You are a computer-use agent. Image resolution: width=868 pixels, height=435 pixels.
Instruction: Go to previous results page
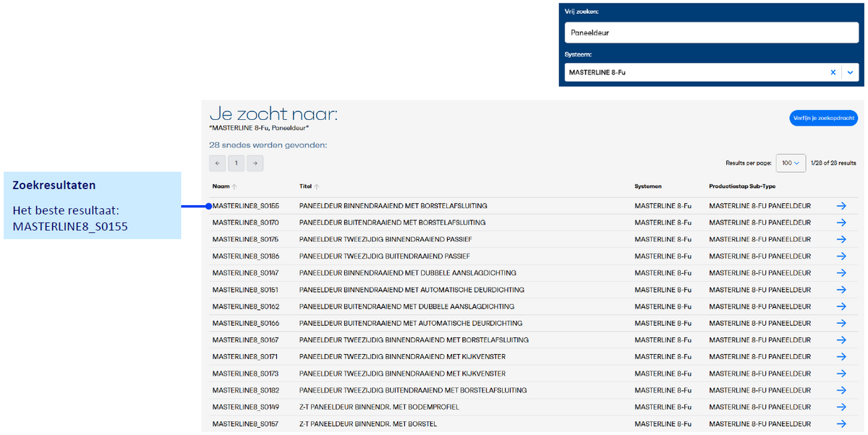tap(217, 163)
